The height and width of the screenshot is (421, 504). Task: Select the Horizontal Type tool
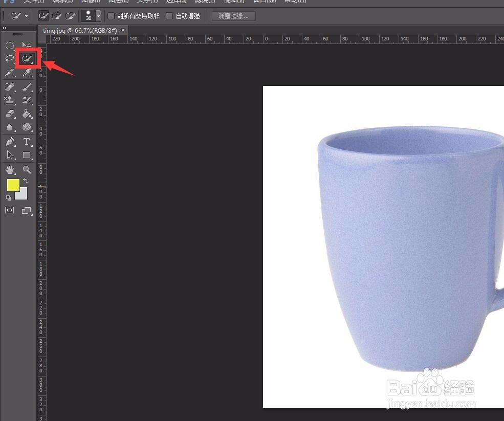pyautogui.click(x=27, y=142)
